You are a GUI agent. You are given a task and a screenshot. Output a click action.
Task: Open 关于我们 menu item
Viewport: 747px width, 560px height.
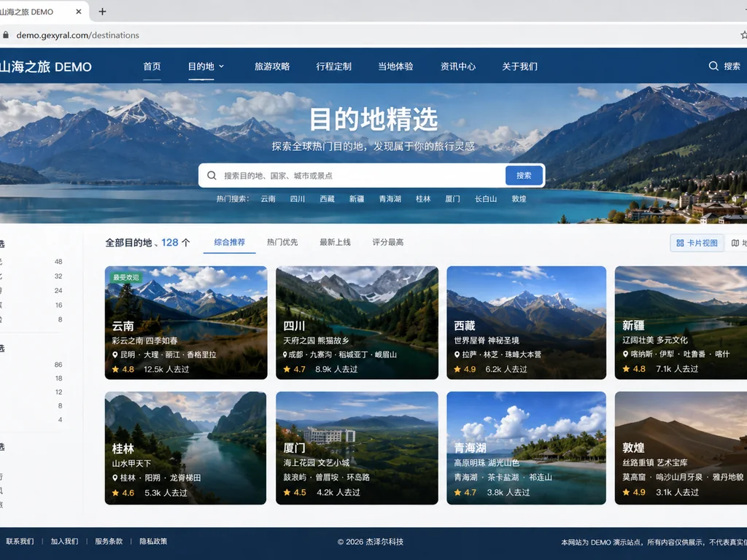[519, 66]
